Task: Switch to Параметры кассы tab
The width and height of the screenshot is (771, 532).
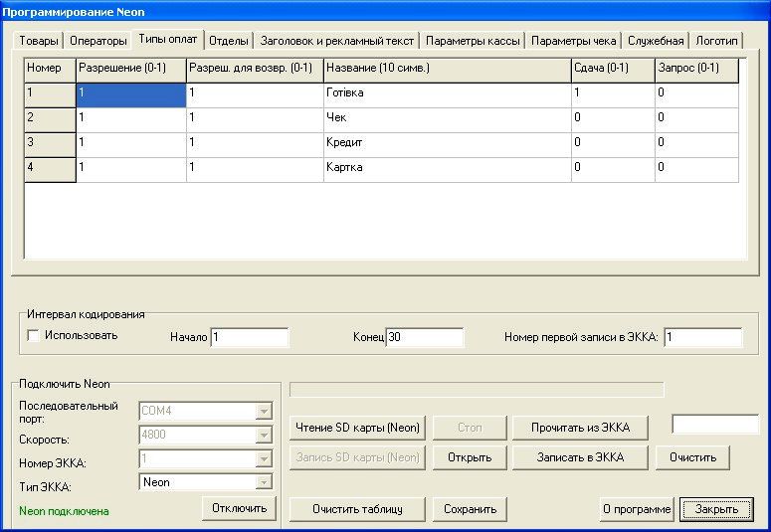Action: coord(473,41)
